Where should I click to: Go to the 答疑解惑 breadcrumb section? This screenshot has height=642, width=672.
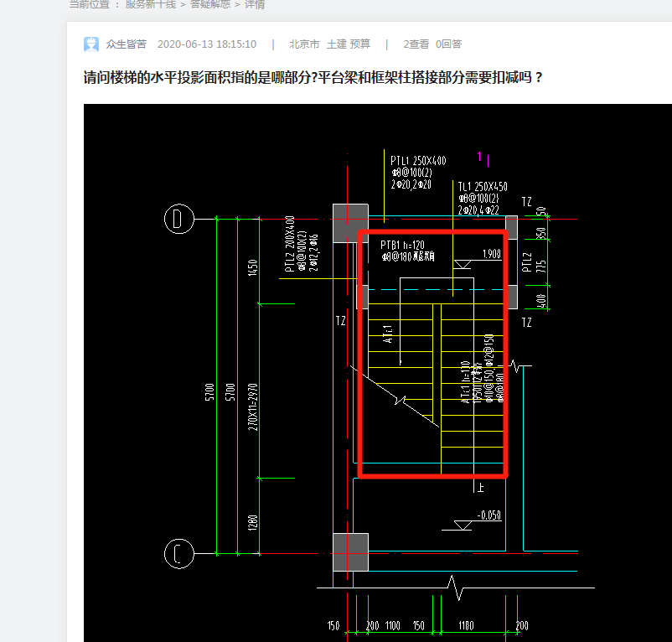210,4
